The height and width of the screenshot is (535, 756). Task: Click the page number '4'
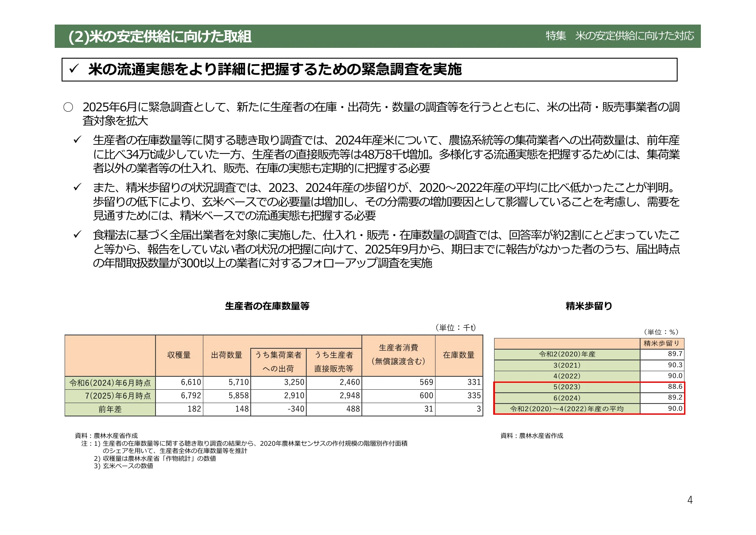point(690,500)
